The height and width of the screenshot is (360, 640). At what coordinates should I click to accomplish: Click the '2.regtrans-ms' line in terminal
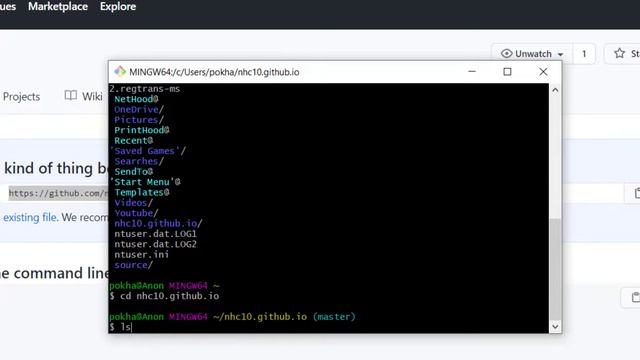[145, 89]
